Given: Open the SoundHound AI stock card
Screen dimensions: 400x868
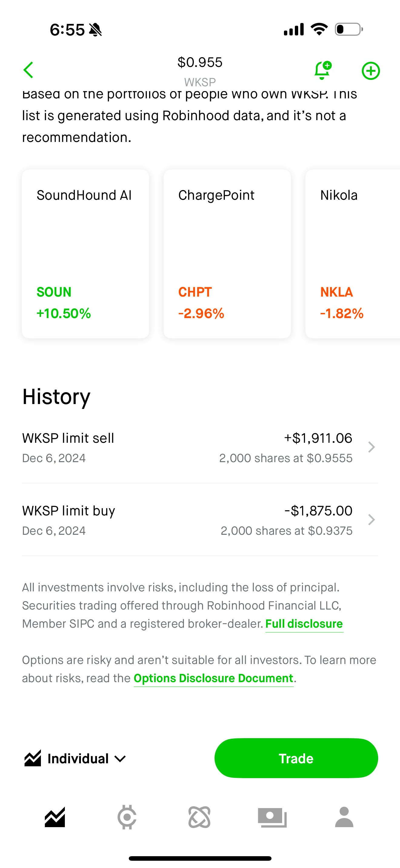Looking at the screenshot, I should pos(85,254).
